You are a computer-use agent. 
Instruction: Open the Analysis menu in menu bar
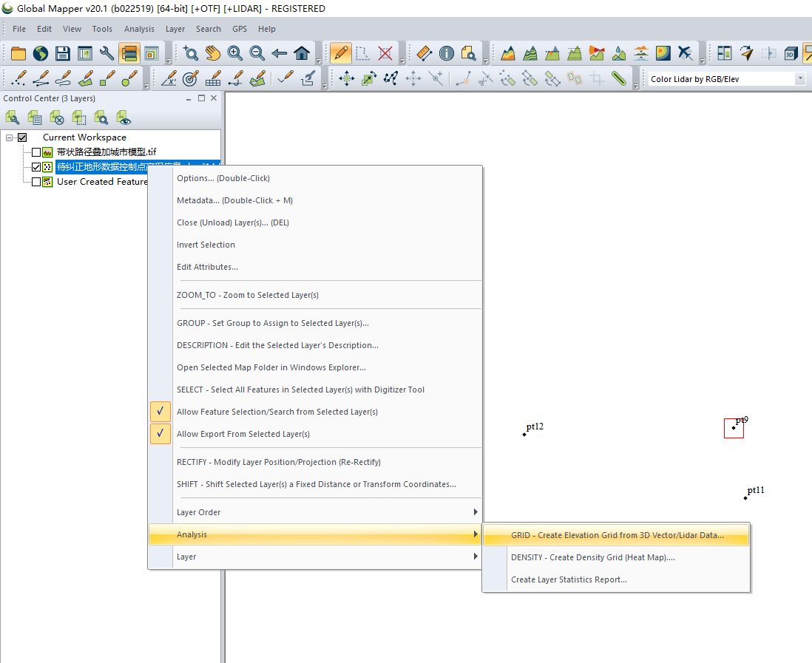(x=139, y=29)
